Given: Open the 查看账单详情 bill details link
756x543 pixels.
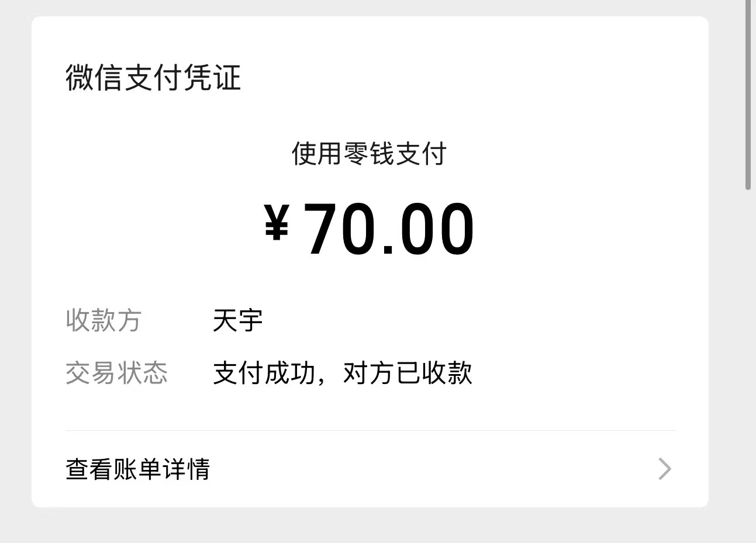Looking at the screenshot, I should (138, 469).
